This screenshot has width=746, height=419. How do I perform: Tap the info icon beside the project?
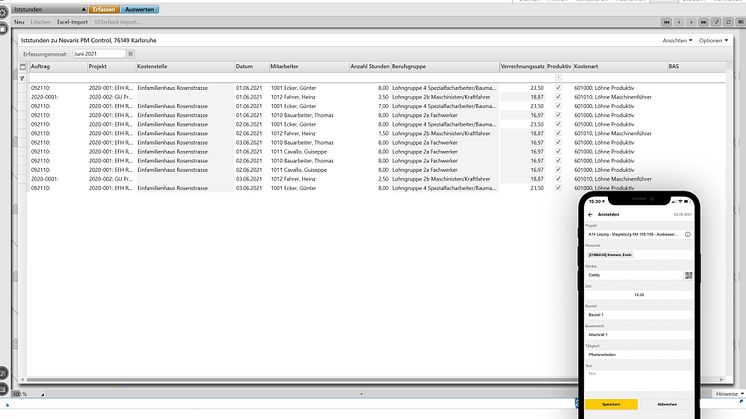tap(688, 234)
